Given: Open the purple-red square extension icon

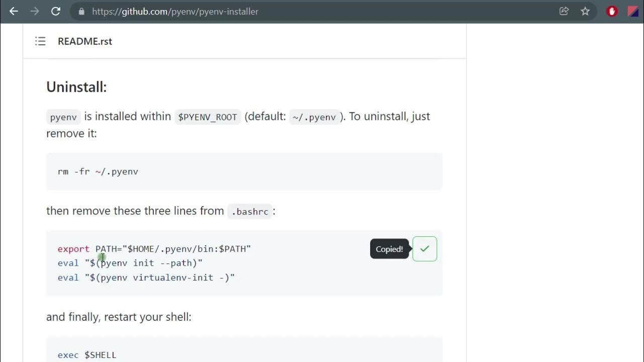Looking at the screenshot, I should tap(633, 11).
